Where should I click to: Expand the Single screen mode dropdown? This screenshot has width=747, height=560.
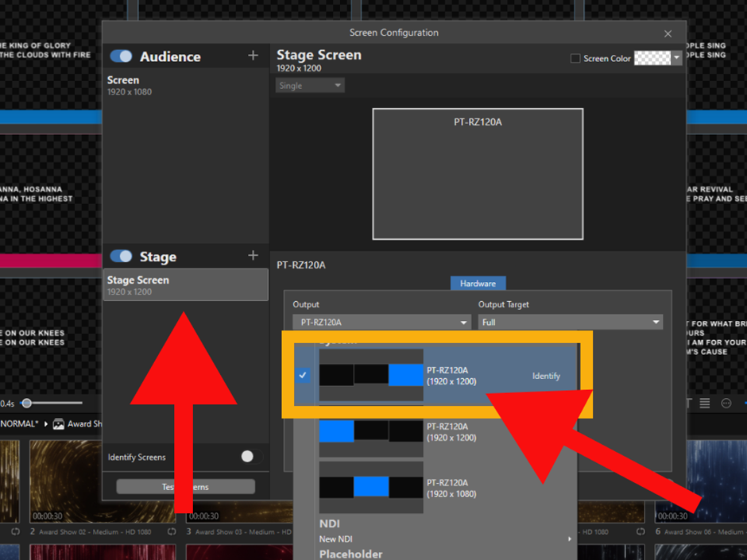click(310, 86)
